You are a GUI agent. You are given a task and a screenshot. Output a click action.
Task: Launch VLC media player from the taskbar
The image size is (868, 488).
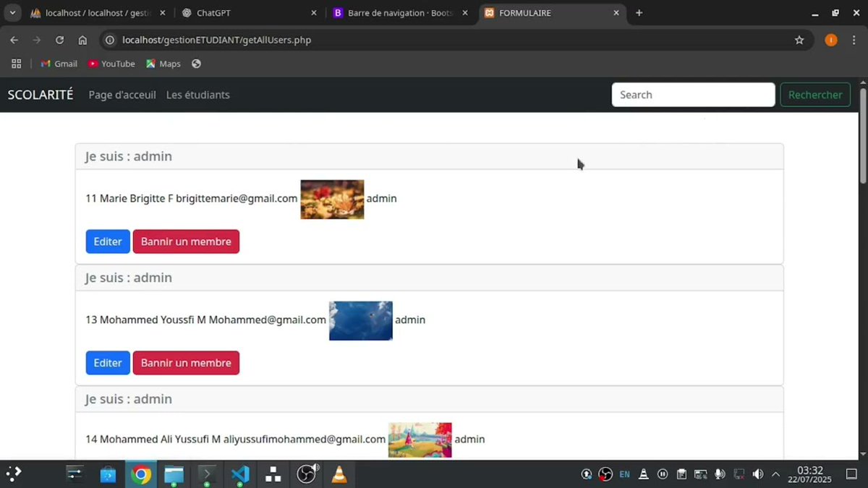[x=339, y=474]
